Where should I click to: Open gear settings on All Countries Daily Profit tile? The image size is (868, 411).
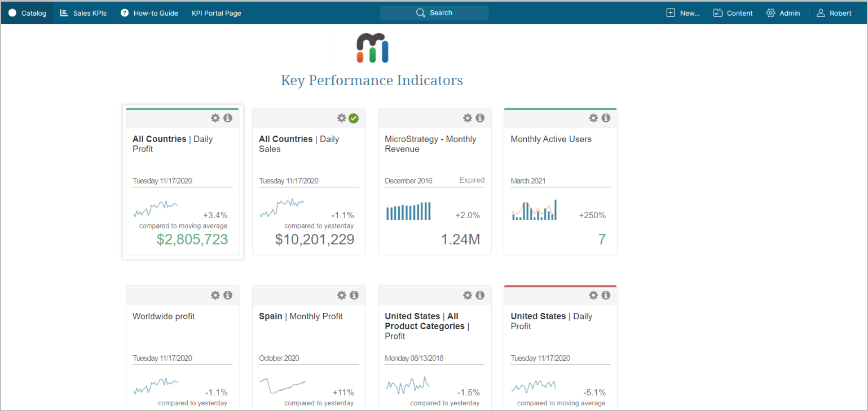point(215,118)
